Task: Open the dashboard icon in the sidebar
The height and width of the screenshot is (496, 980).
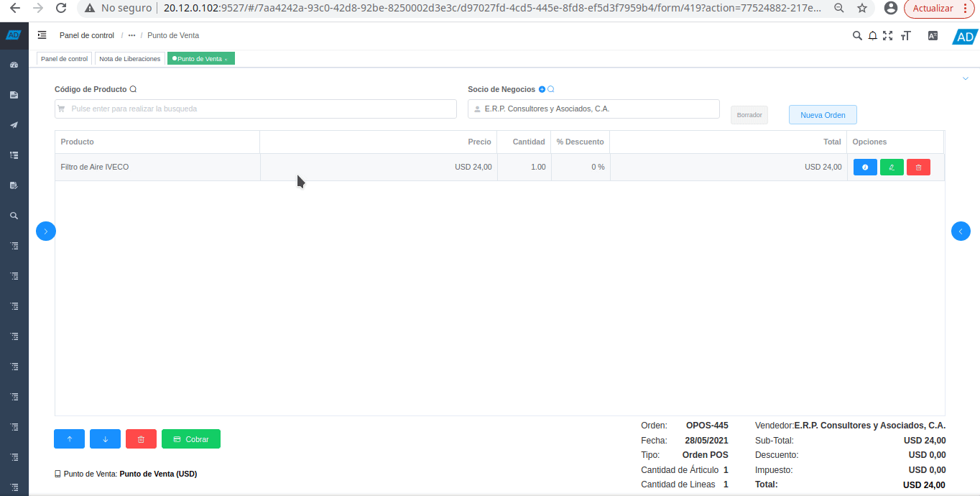Action: click(14, 65)
